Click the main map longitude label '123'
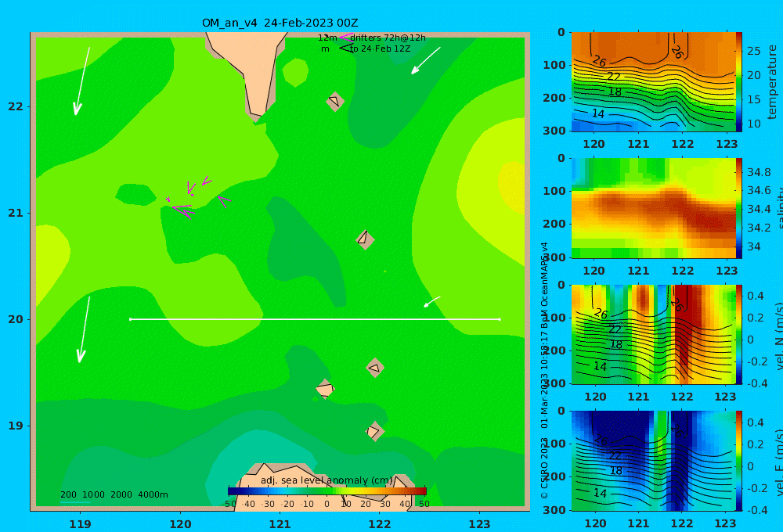Viewport: 783px width, 532px height. (479, 524)
